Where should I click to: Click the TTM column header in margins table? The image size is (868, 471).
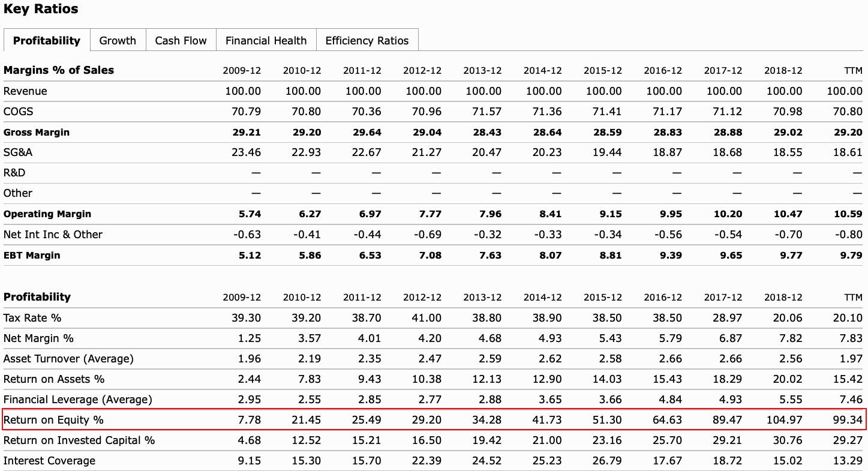[x=852, y=71]
